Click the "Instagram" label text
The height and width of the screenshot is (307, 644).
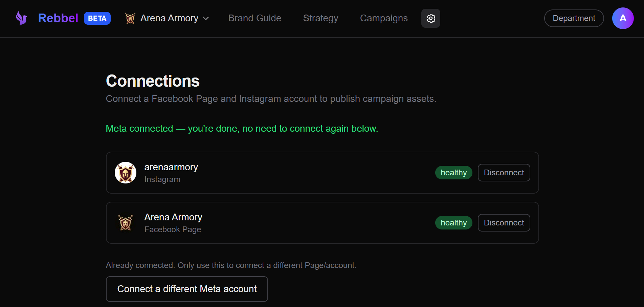click(162, 179)
